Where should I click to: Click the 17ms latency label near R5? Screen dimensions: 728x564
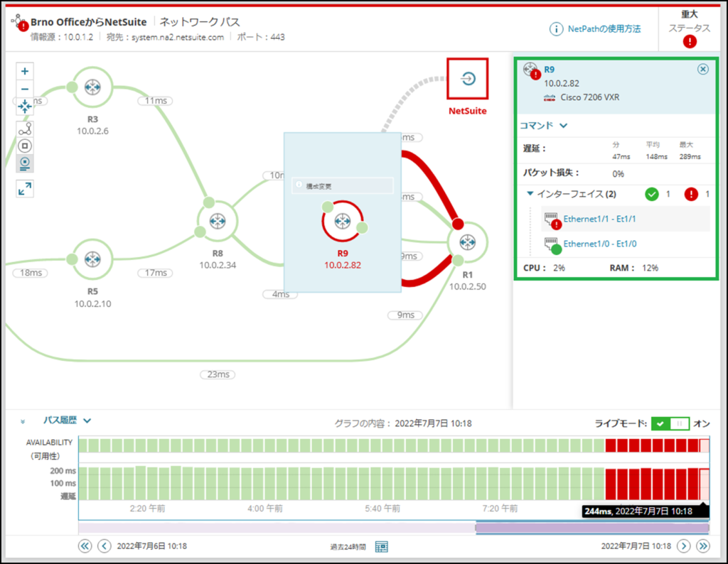coord(155,273)
